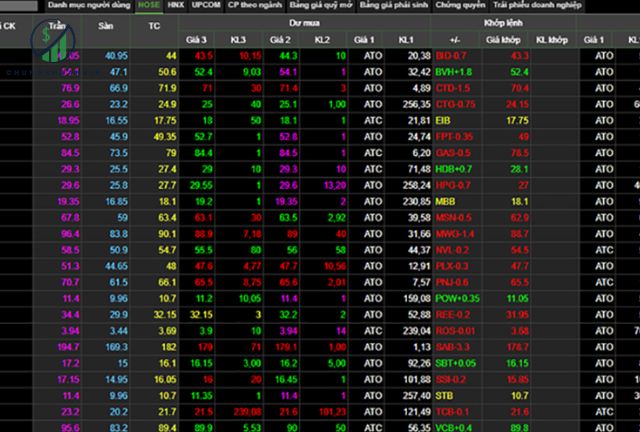Click the Khớp lệnh header
640x432 pixels.
pos(503,23)
